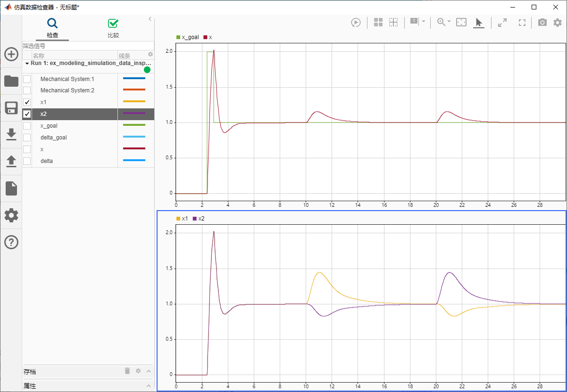Click the green run status dot

click(147, 70)
